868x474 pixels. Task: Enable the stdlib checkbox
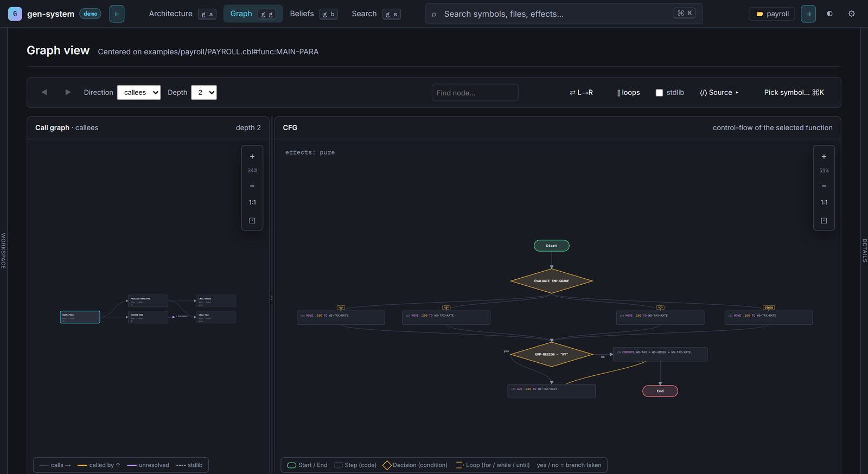[659, 93]
